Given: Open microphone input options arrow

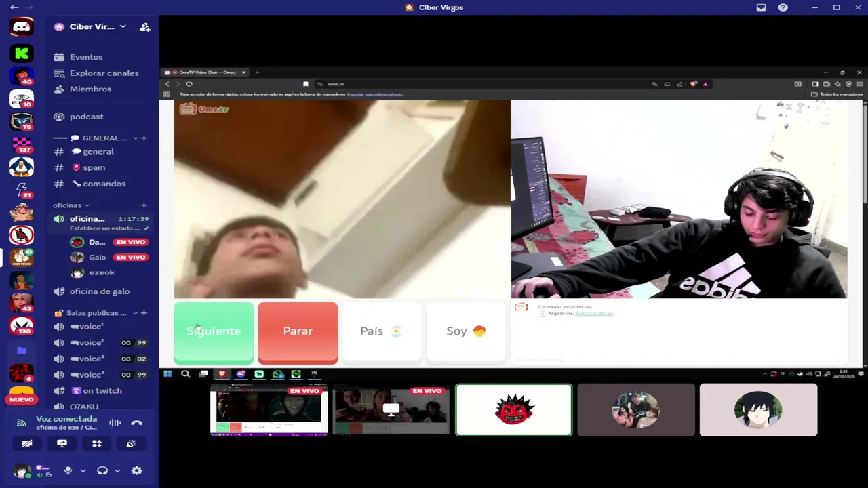Looking at the screenshot, I should click(x=83, y=470).
